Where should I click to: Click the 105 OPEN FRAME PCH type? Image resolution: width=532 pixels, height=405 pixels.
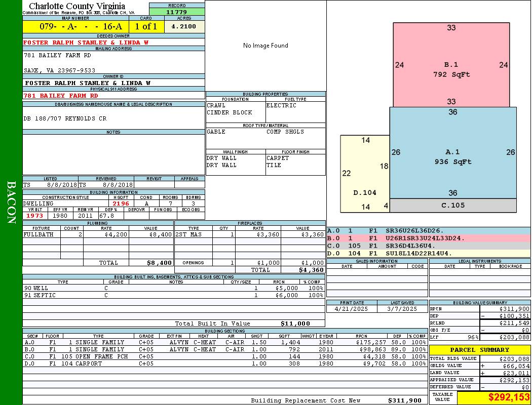(95, 356)
